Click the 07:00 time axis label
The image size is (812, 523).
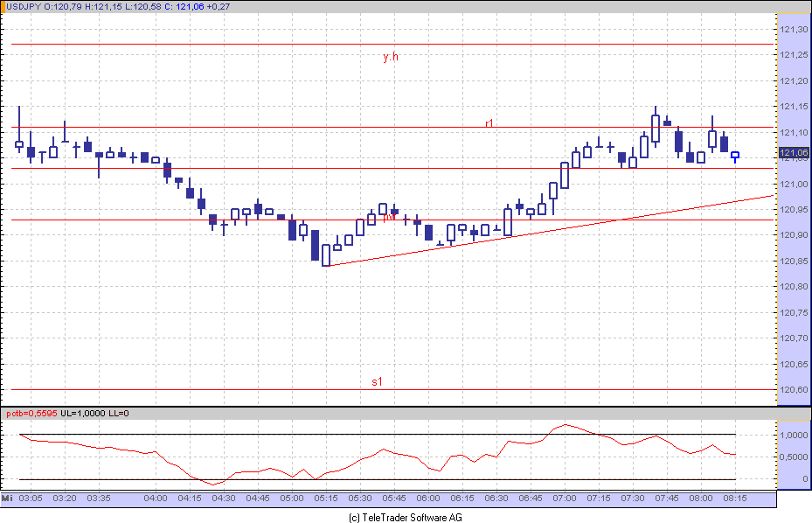click(565, 499)
